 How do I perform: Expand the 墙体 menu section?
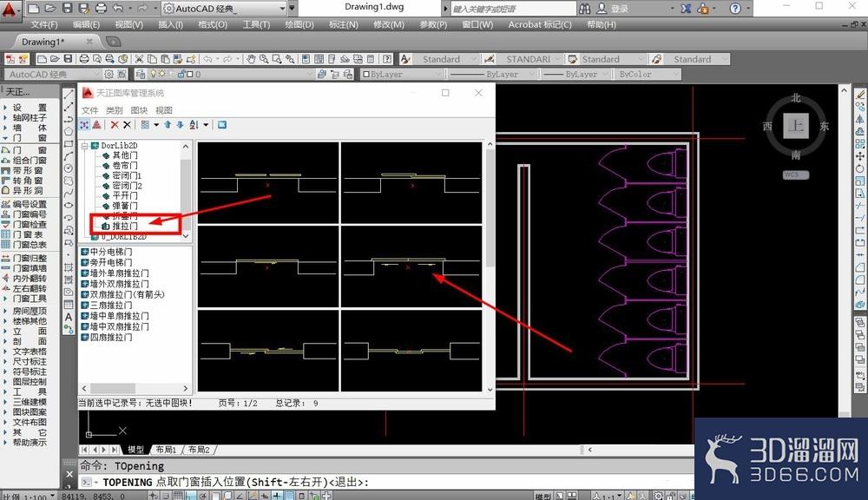click(x=5, y=128)
